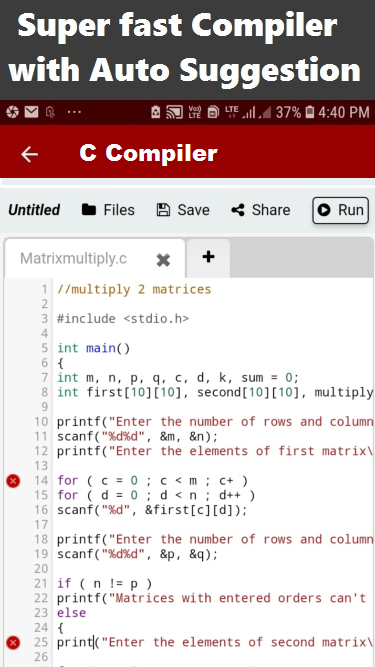Tap the three dots in the status bar
Image resolution: width=375 pixels, height=667 pixels.
click(74, 112)
